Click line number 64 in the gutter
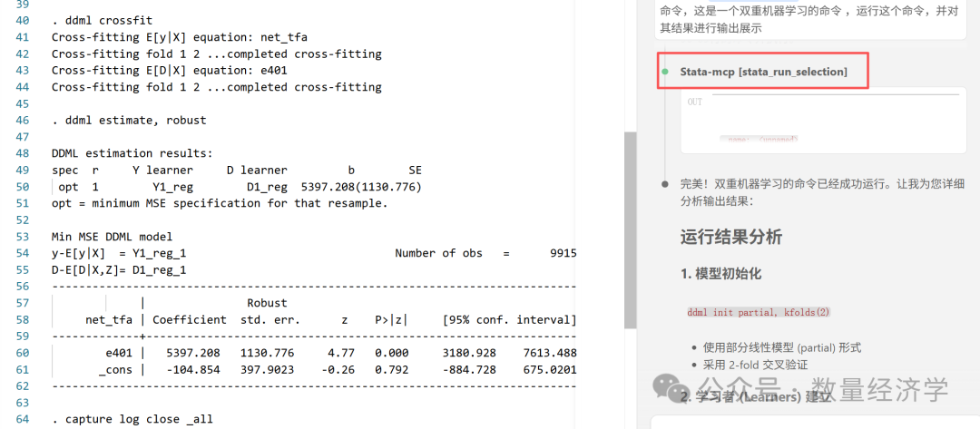 (x=22, y=419)
